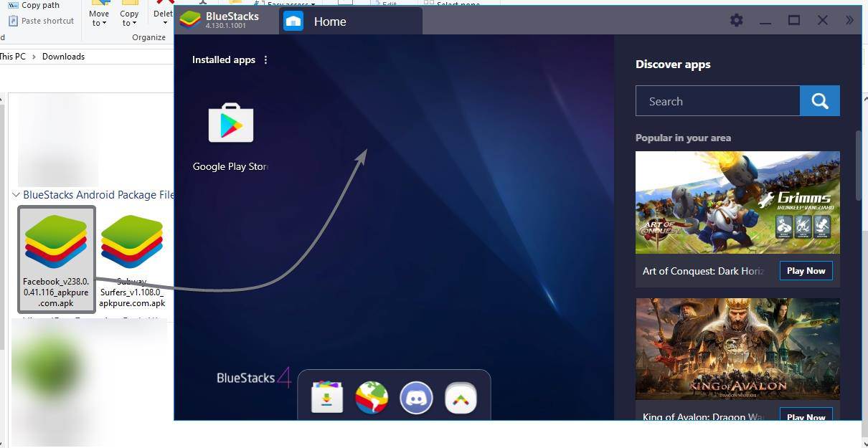Focus the Discover apps search field

click(717, 101)
